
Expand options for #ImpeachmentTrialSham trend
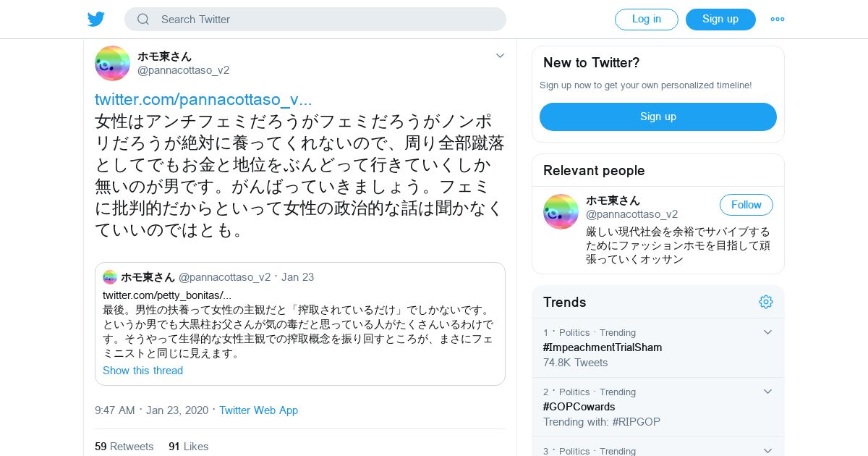tap(767, 332)
